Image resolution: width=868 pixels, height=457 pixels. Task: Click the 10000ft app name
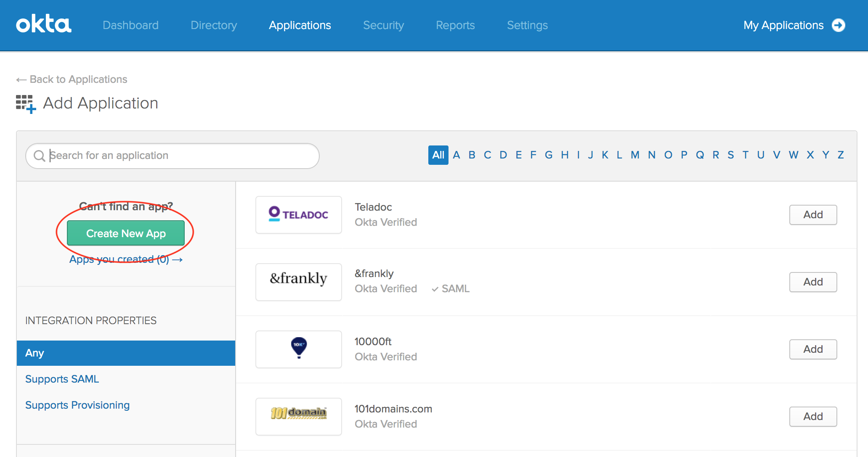pos(373,342)
